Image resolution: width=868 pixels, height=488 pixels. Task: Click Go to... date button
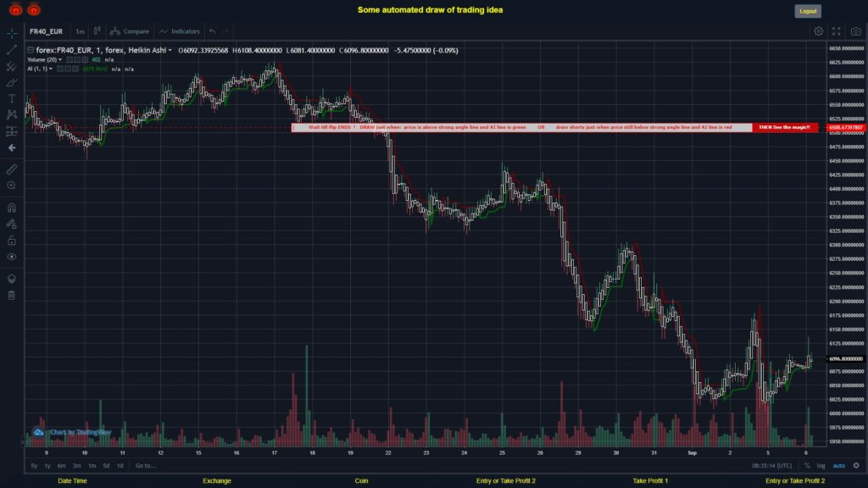[x=146, y=466]
